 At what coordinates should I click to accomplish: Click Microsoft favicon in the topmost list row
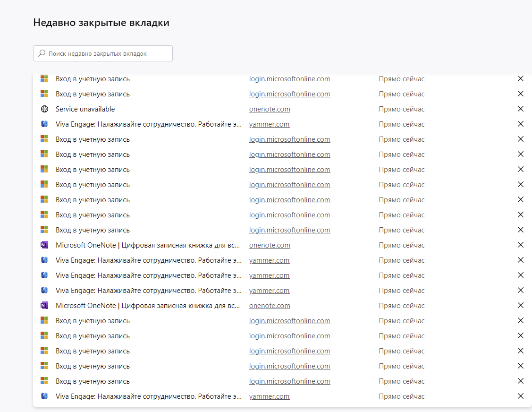[x=44, y=78]
